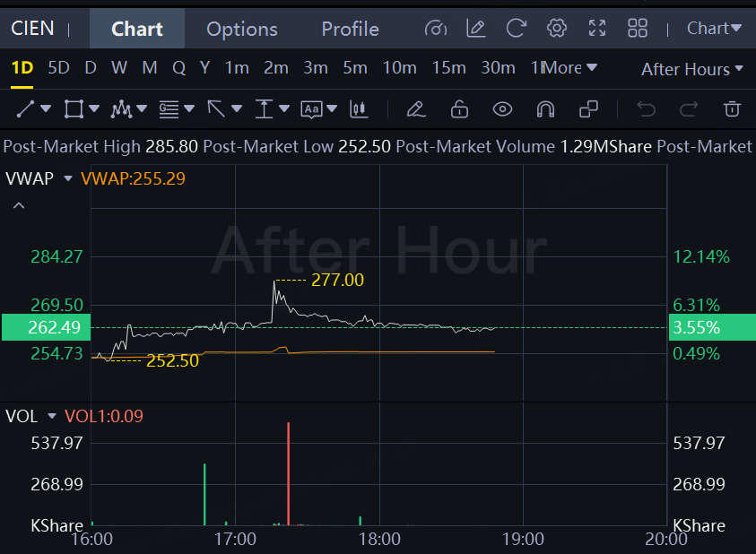Select the rectangle shape tool
This screenshot has height=554, width=756.
[74, 109]
